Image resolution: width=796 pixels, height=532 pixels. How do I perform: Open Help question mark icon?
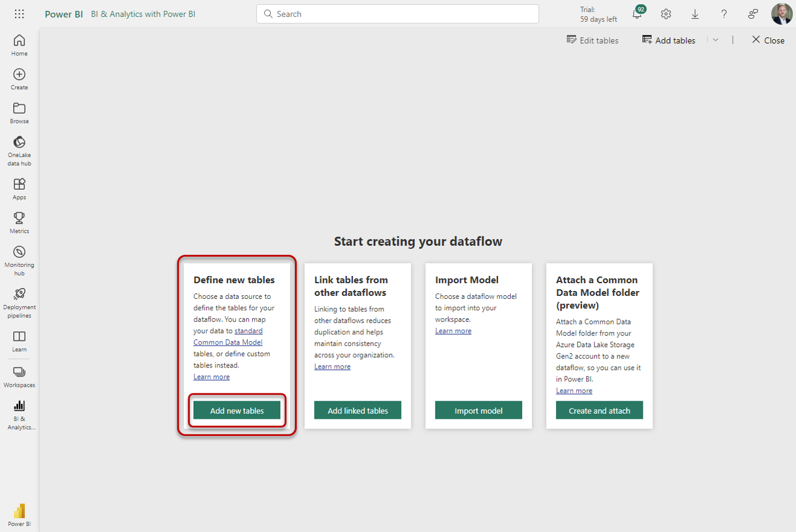pos(724,14)
